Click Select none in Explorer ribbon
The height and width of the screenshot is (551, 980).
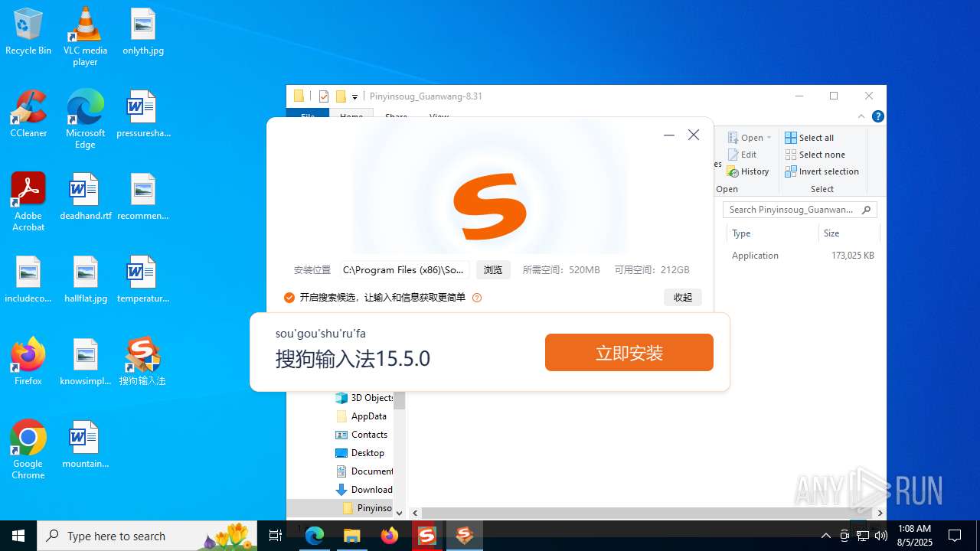[815, 155]
